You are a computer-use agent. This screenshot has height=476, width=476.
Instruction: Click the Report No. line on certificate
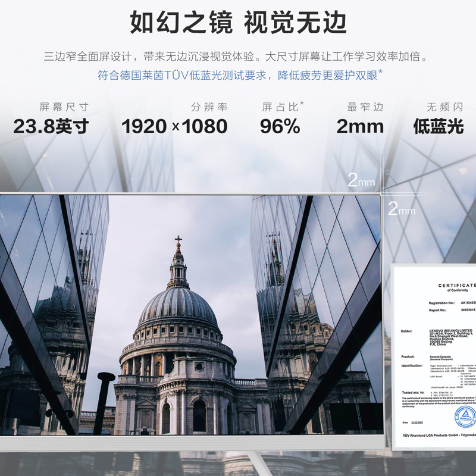452,310
